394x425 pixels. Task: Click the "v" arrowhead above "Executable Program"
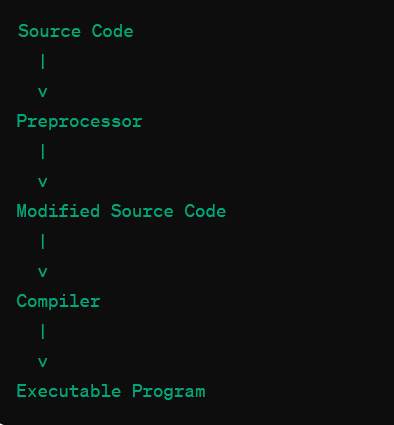click(x=43, y=362)
